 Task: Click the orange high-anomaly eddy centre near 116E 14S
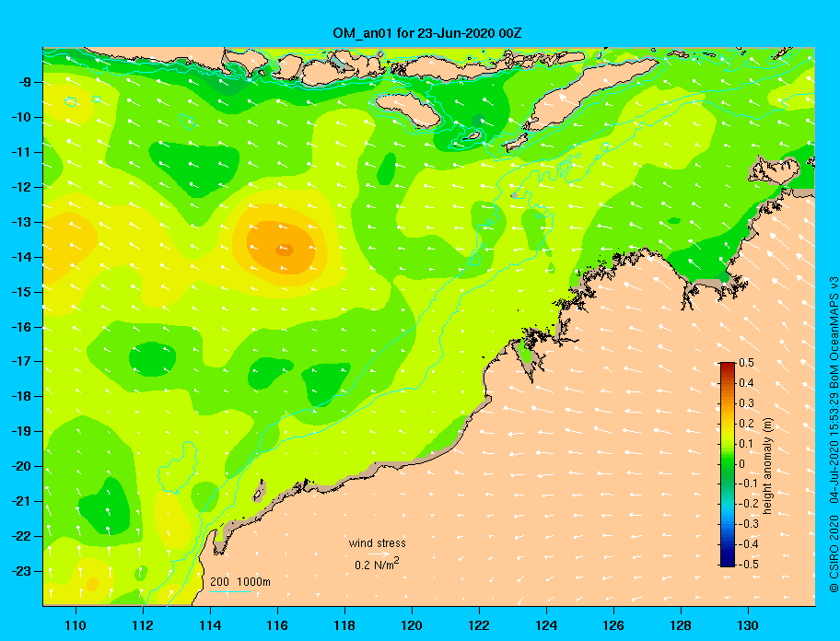[x=285, y=249]
